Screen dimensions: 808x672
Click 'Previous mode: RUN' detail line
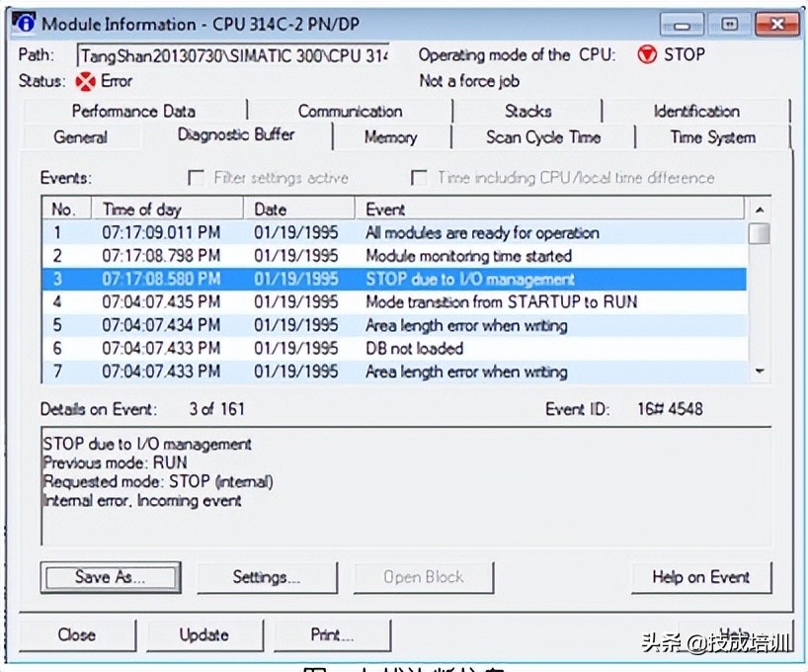pos(116,462)
